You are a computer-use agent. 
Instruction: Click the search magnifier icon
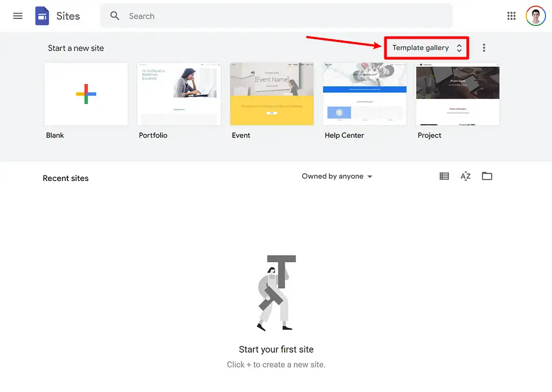[114, 16]
